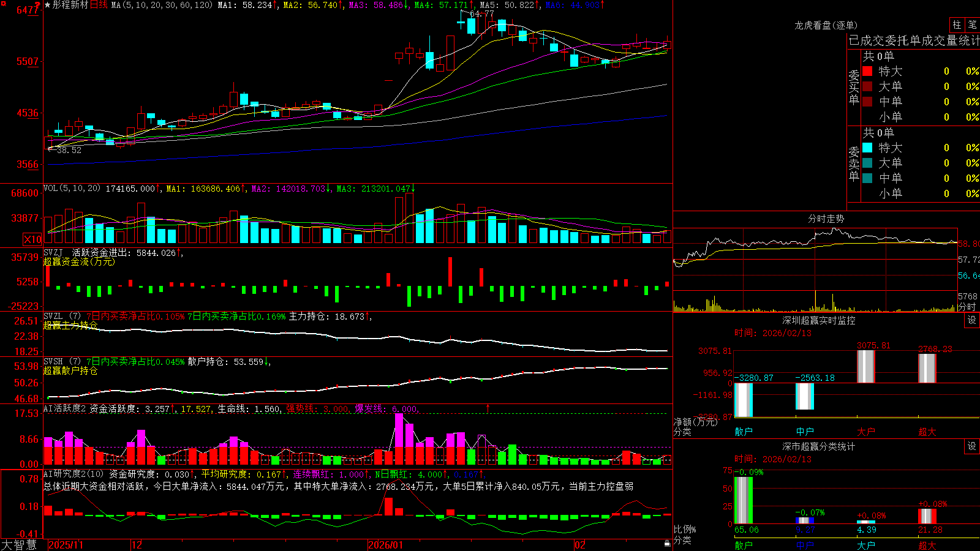Click the 大智慧 logo button
980x551 pixels.
19,545
